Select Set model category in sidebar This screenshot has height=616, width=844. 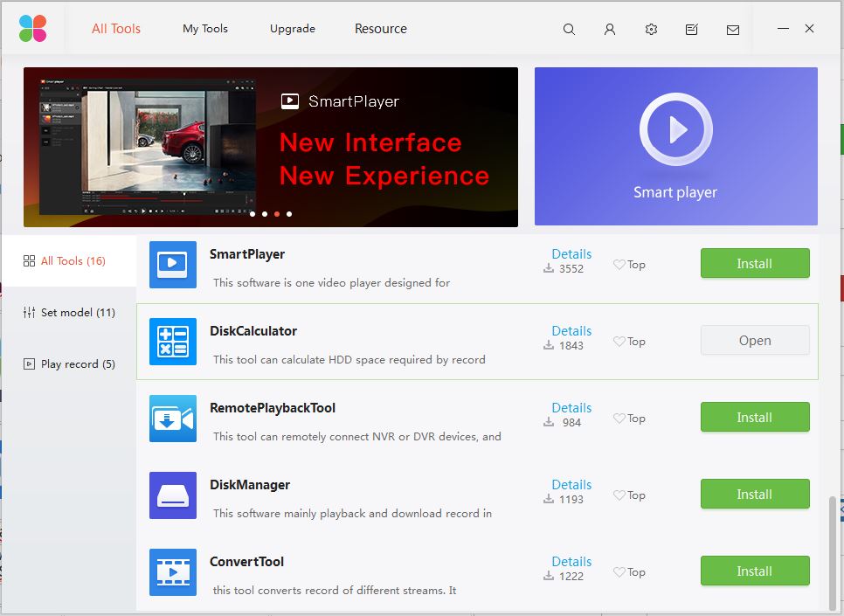click(70, 313)
